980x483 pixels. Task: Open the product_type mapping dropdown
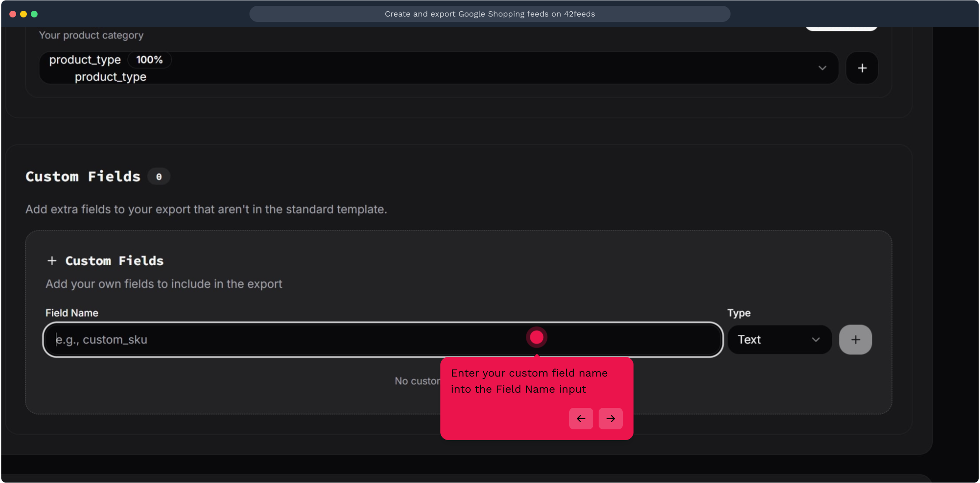[438, 68]
